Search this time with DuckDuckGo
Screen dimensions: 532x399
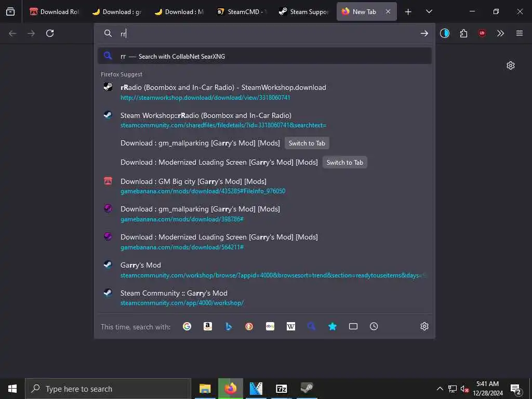click(x=249, y=326)
